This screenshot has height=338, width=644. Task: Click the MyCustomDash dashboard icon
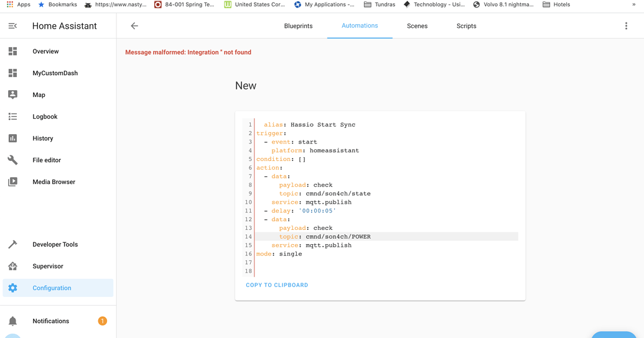(12, 73)
